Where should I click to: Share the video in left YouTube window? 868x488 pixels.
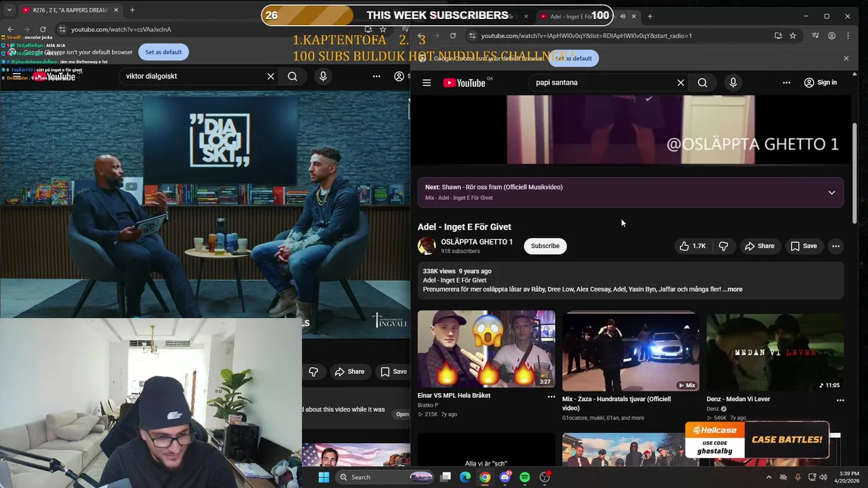(350, 371)
